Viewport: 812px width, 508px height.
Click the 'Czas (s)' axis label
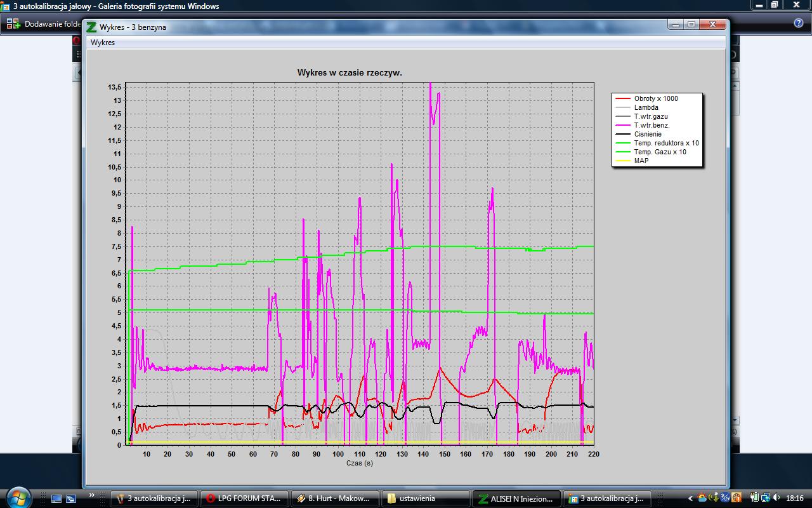pyautogui.click(x=360, y=464)
